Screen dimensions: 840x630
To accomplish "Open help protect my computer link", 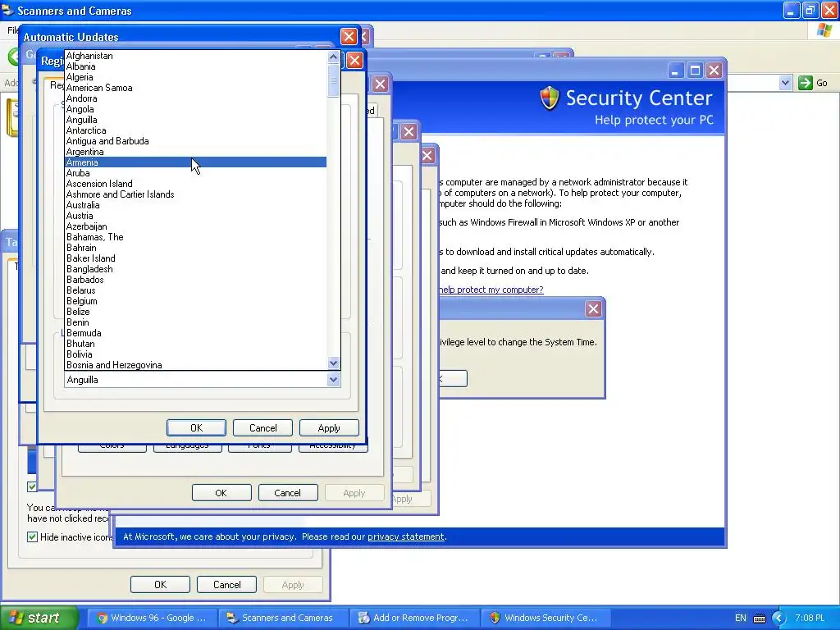I will click(491, 290).
